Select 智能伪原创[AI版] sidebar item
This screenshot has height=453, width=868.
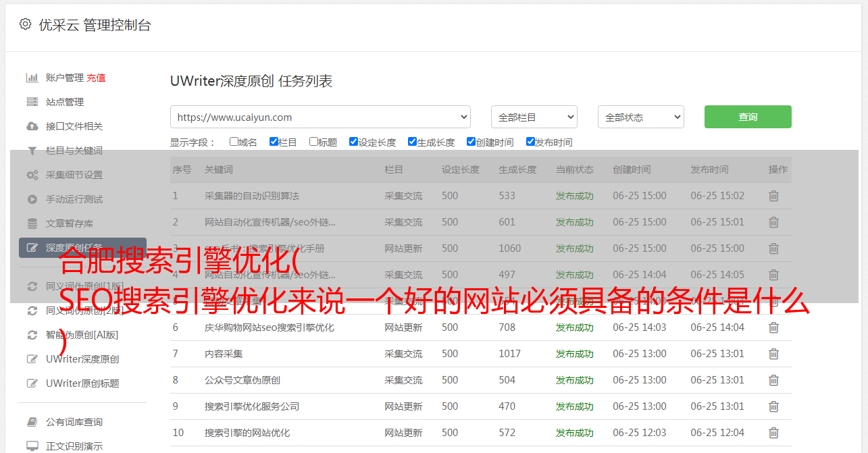(x=82, y=335)
